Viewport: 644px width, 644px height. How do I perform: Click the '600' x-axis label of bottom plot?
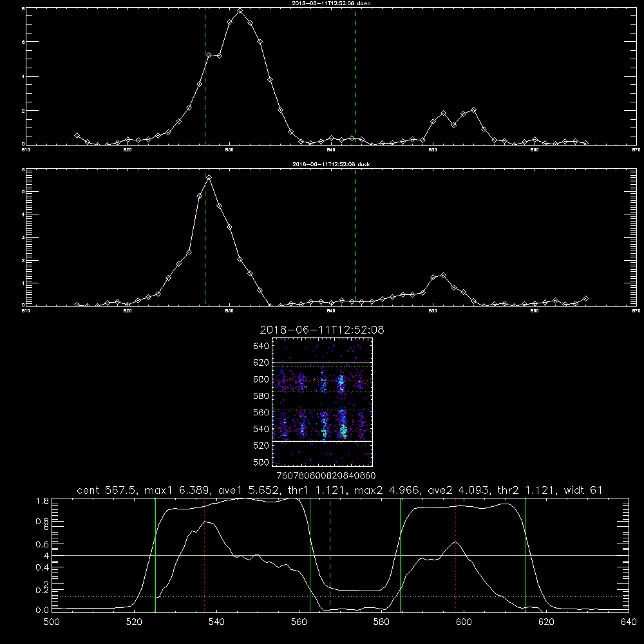464,622
